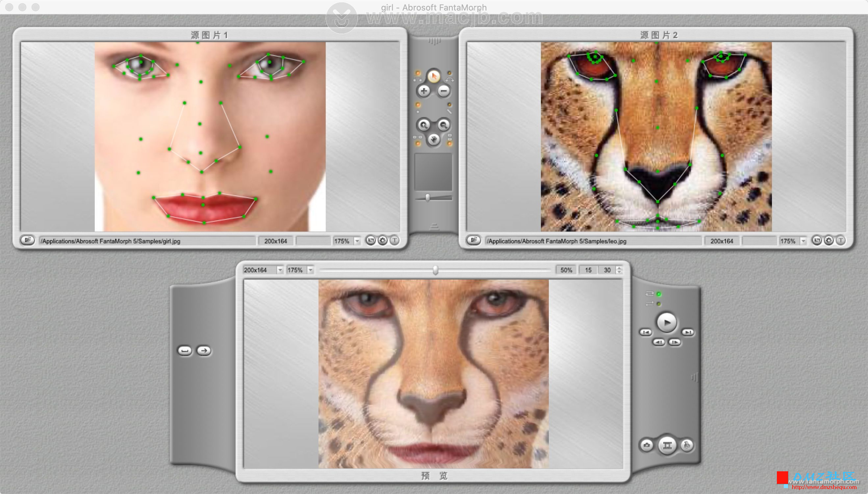The image size is (868, 494).
Task: Open file icon in source image 2 panel
Action: click(x=474, y=240)
